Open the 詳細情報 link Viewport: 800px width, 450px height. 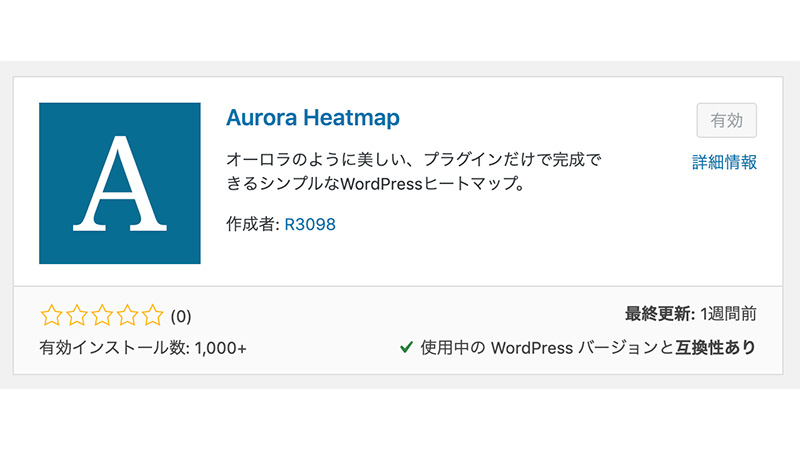724,162
